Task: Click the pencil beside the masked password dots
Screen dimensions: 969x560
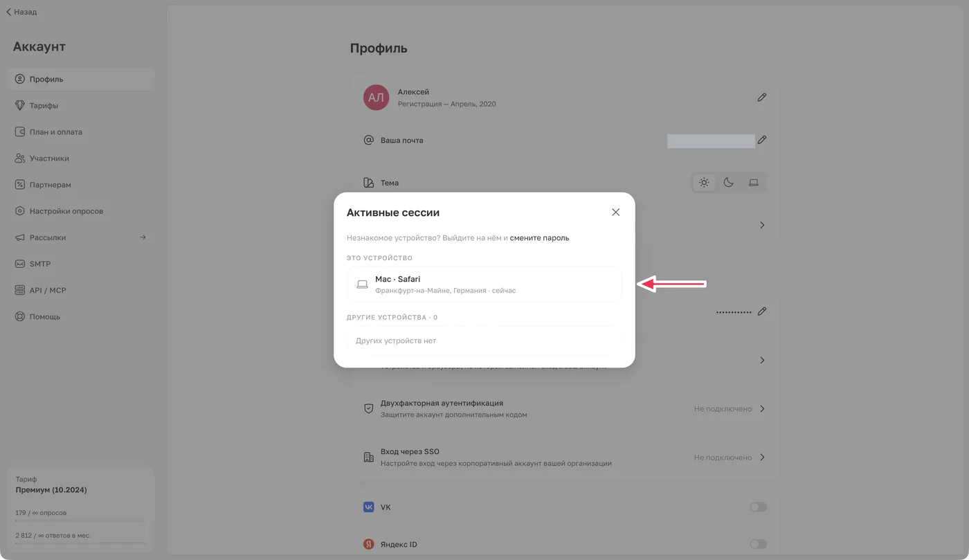Action: click(x=762, y=311)
